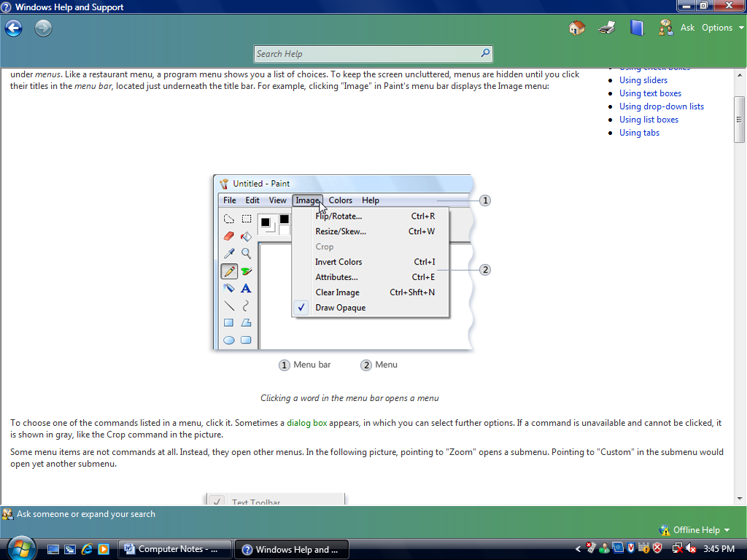Select the Text tool letter A
Image resolution: width=747 pixels, height=560 pixels.
coord(247,288)
